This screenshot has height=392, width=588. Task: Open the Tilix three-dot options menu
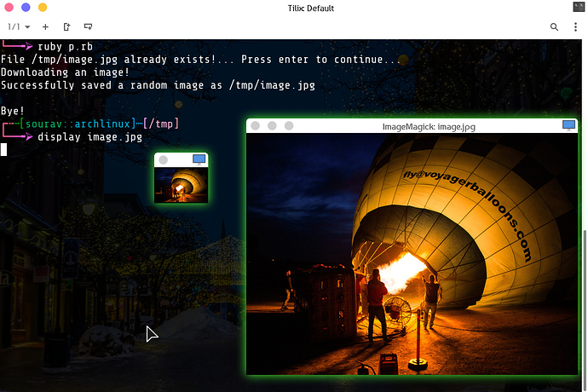click(575, 27)
